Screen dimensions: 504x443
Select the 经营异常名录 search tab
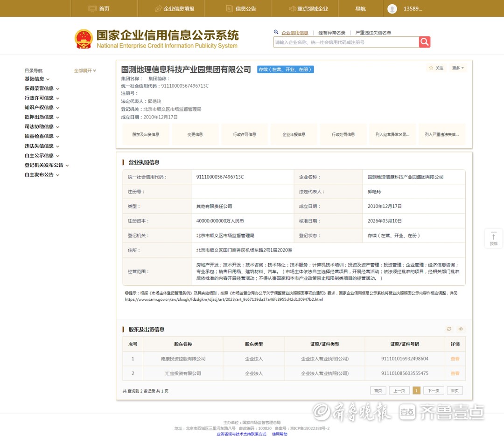(x=332, y=33)
